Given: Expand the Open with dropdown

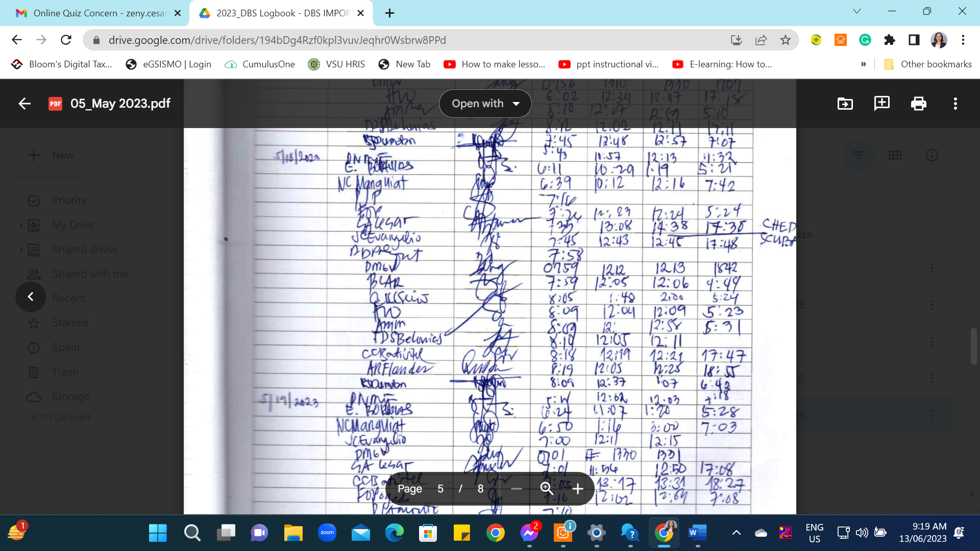Looking at the screenshot, I should (x=485, y=104).
